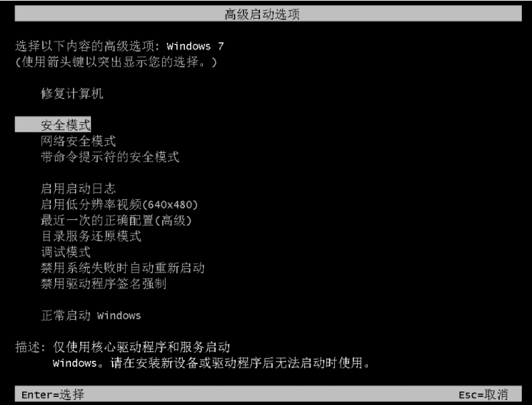
Task: Select 调试模式 entry
Action: 66,252
